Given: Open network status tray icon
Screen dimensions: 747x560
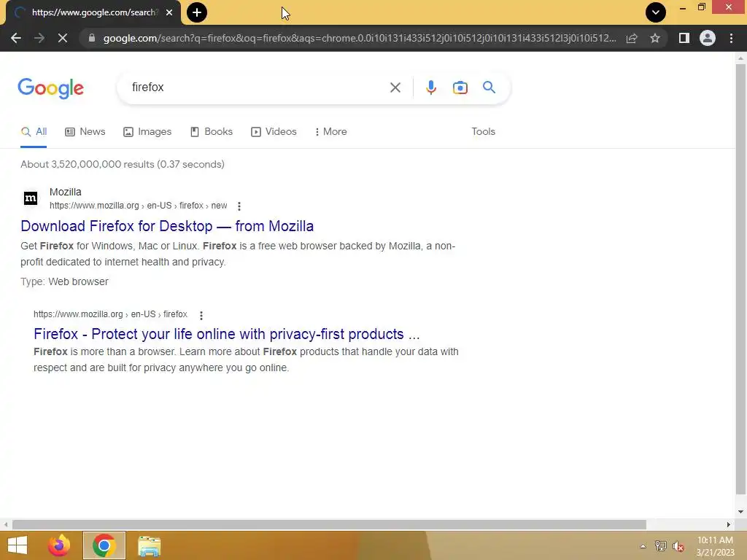Looking at the screenshot, I should 660,546.
